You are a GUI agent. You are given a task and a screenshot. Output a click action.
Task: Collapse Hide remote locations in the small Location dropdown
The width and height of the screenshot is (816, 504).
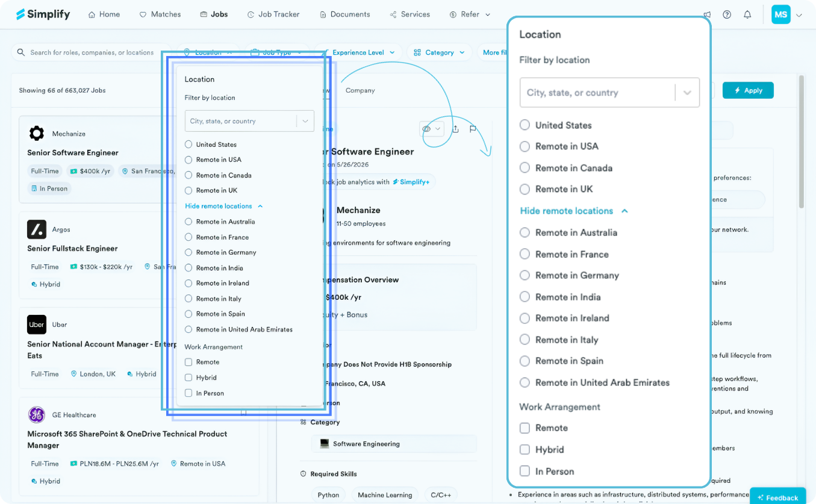tap(224, 206)
